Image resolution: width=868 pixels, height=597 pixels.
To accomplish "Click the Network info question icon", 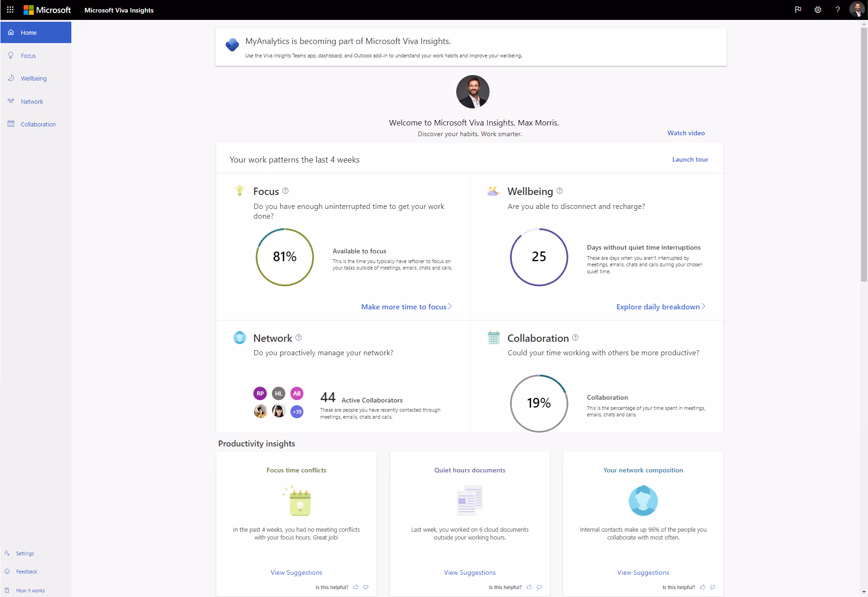I will [x=298, y=338].
